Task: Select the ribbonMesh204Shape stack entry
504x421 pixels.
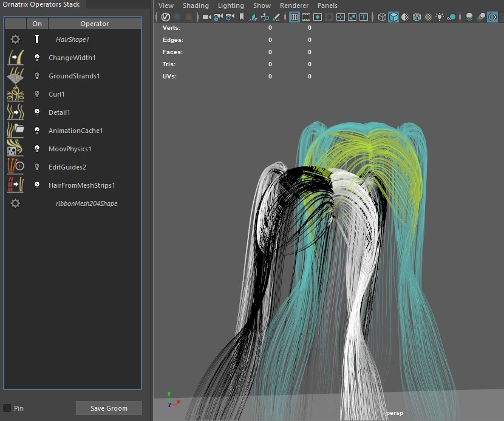Action: coord(86,204)
